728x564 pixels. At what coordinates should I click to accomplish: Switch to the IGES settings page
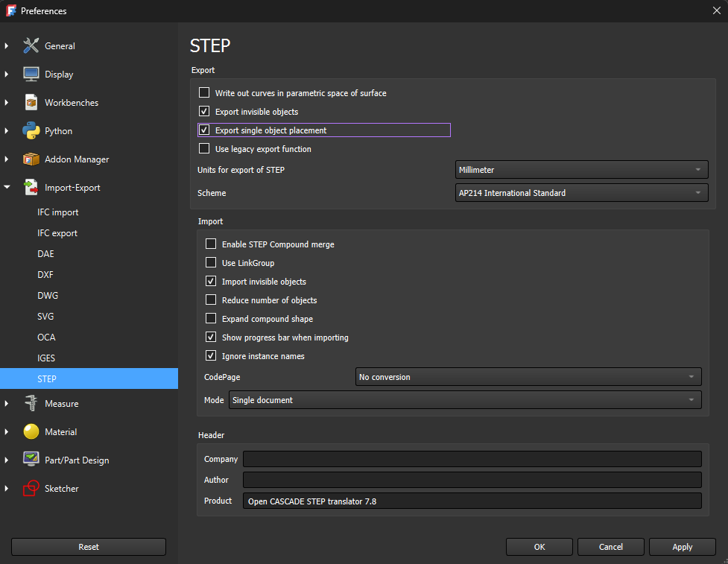(46, 358)
